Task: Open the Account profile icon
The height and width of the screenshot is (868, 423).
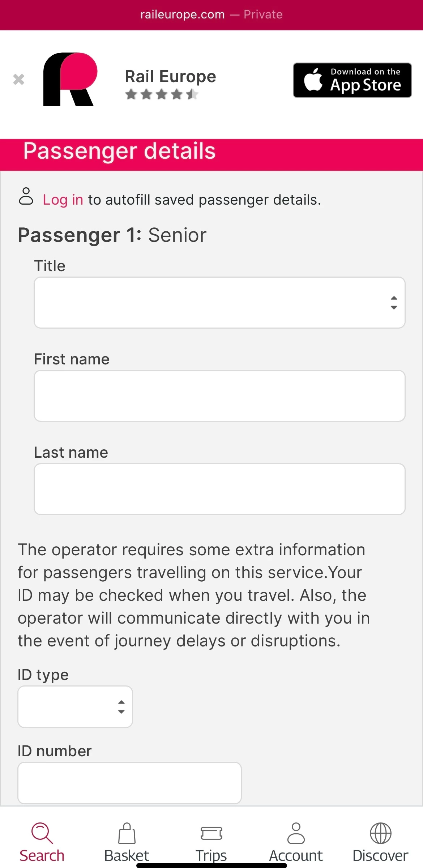Action: [296, 833]
